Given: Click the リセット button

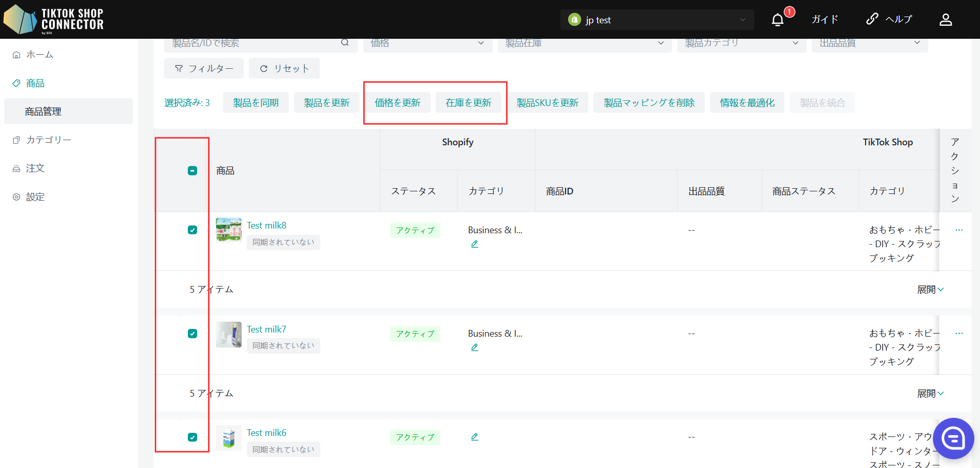Looking at the screenshot, I should [x=284, y=68].
